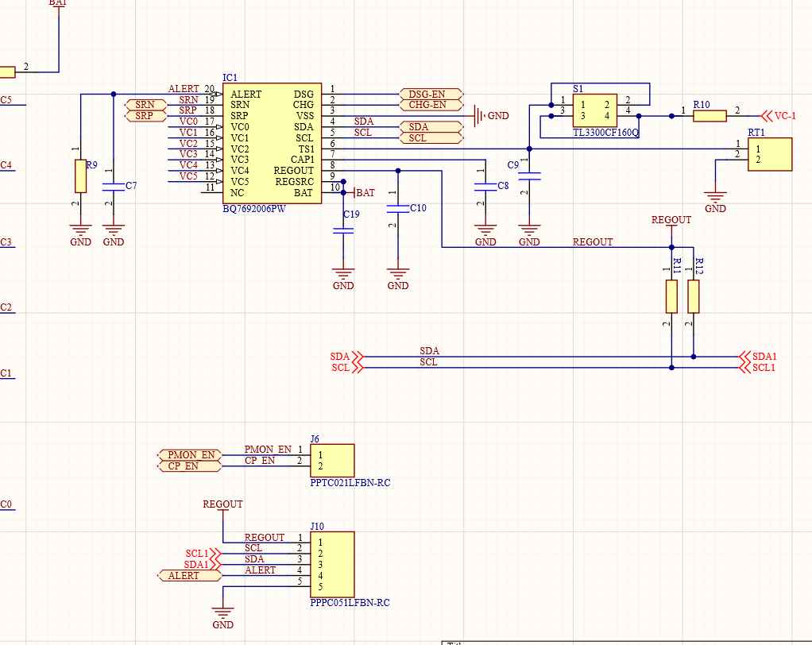Select the VC0 net label
The height and width of the screenshot is (645, 812).
pyautogui.click(x=188, y=121)
